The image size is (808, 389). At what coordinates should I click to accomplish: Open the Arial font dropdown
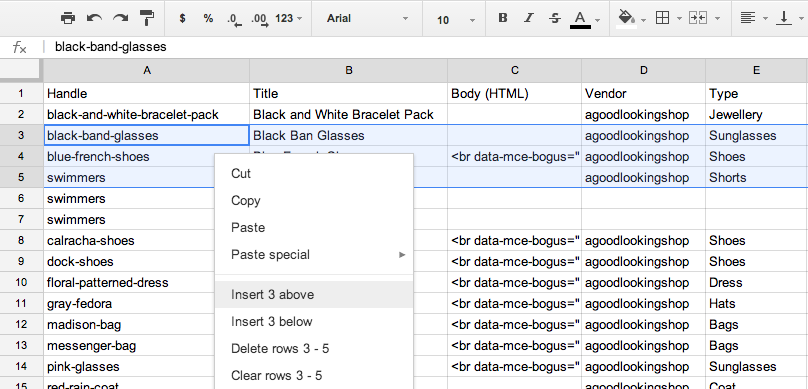(366, 19)
